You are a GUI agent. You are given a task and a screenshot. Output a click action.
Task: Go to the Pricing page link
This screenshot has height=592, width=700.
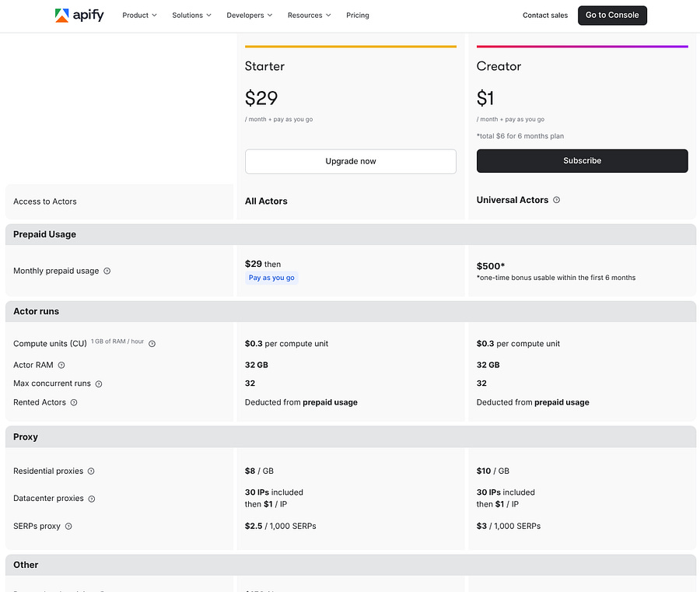point(358,16)
